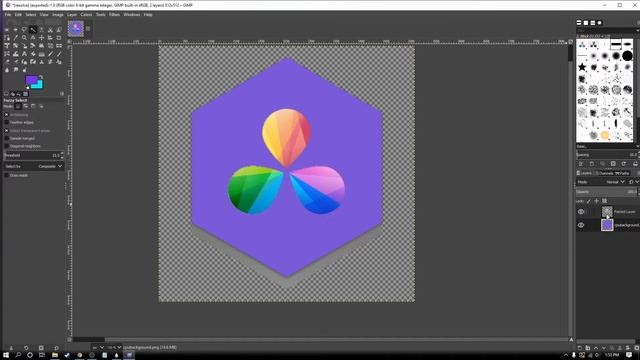Create a new layer with bottom button
The image size is (640, 360).
click(x=580, y=348)
